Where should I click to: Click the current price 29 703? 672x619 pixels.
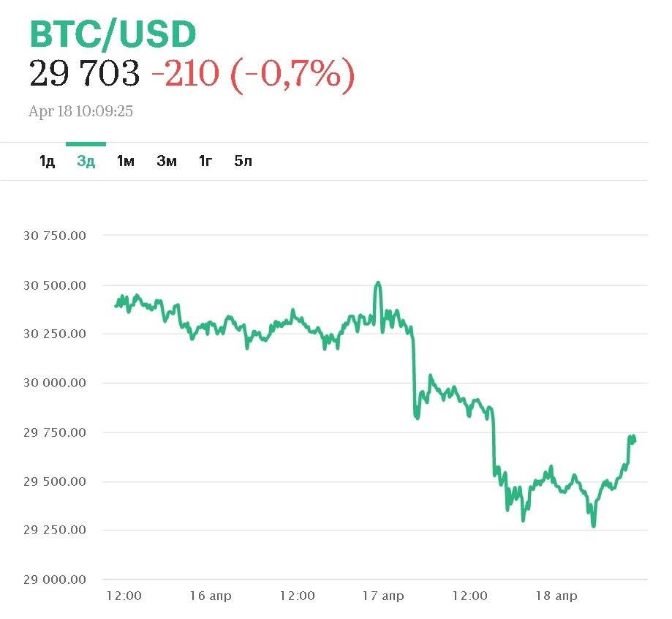point(84,74)
